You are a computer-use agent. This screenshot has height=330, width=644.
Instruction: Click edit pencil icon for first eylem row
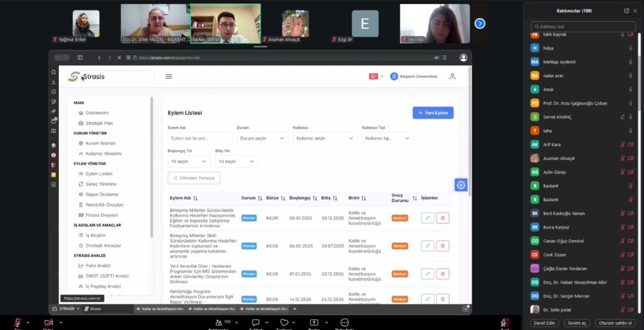click(x=427, y=218)
